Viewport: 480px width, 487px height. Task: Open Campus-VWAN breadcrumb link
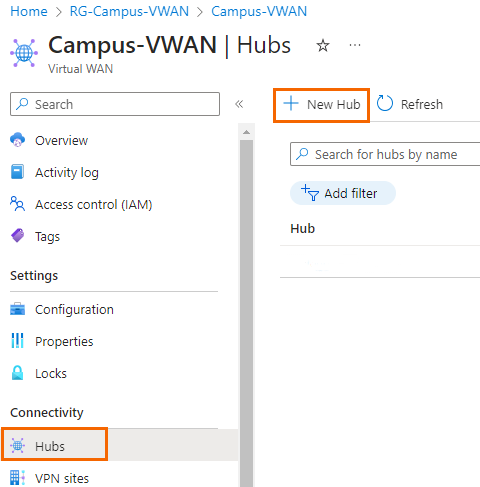coord(259,11)
